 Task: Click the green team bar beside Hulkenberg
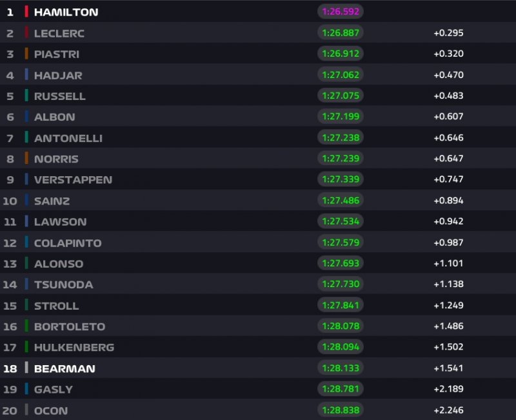(26, 347)
